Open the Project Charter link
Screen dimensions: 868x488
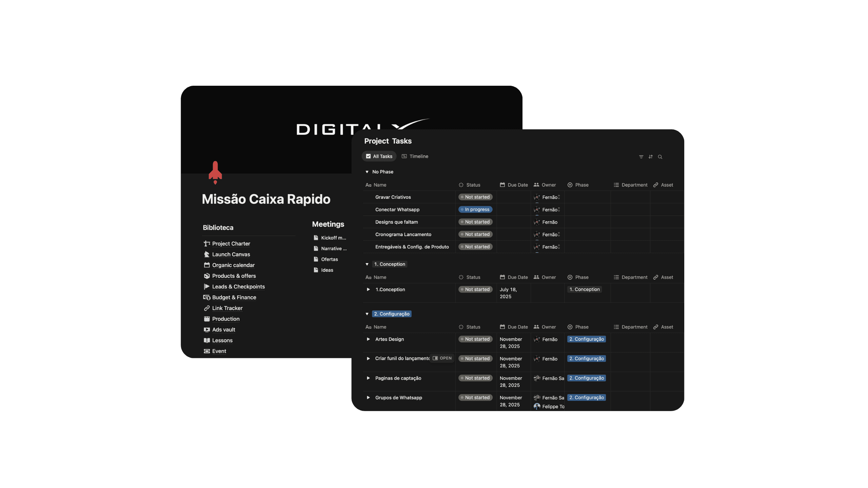(231, 243)
